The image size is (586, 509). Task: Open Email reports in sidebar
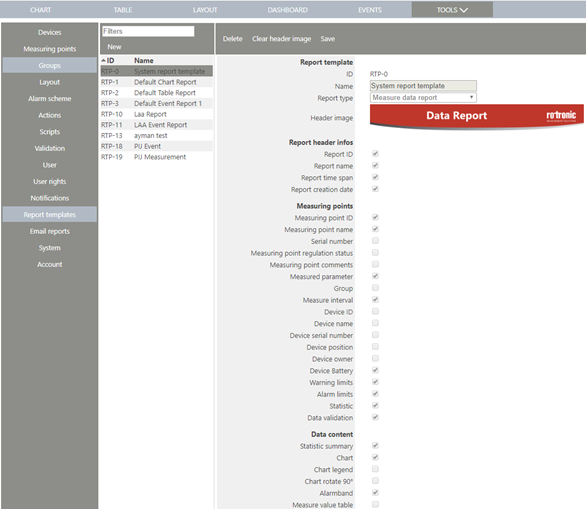tap(49, 231)
